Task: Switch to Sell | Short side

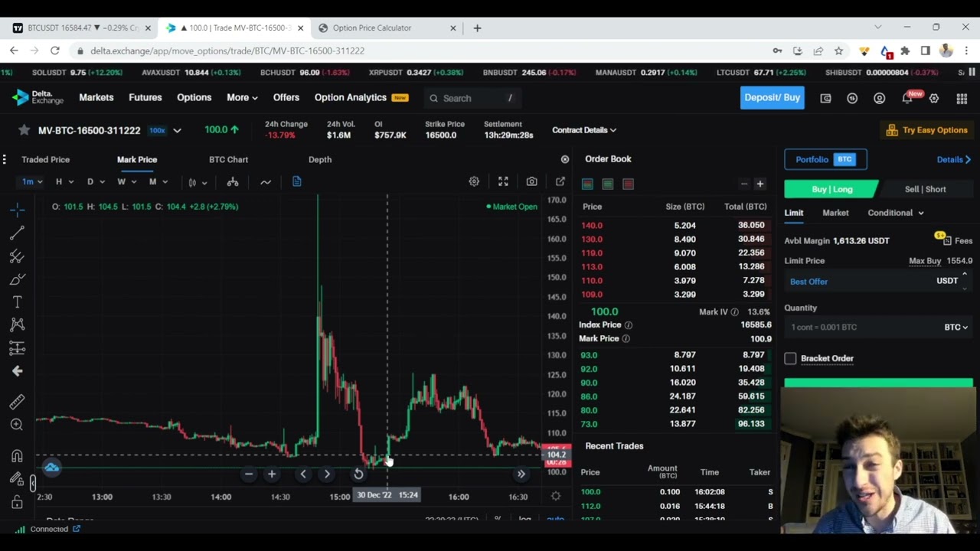Action: click(x=926, y=189)
